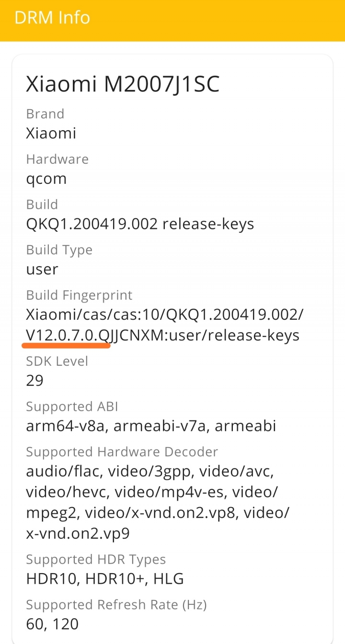345x644 pixels.
Task: Click the Brand field label
Action: pos(45,114)
